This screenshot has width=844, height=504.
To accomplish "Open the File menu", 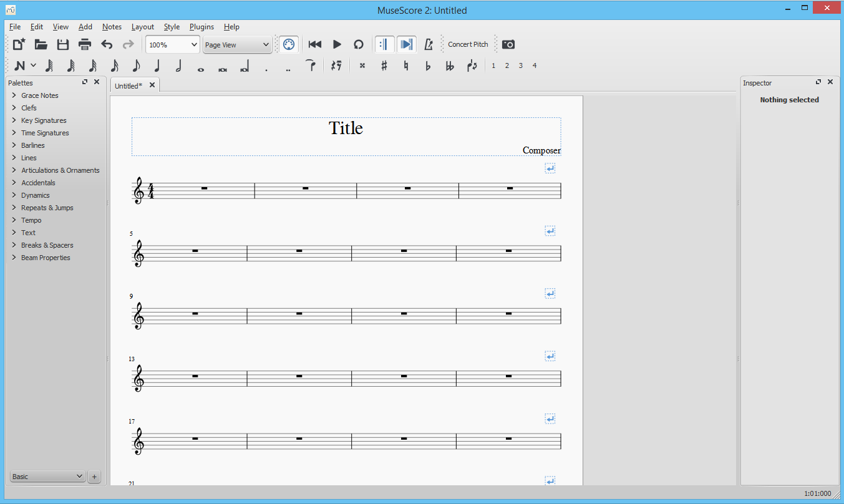I will pyautogui.click(x=15, y=27).
